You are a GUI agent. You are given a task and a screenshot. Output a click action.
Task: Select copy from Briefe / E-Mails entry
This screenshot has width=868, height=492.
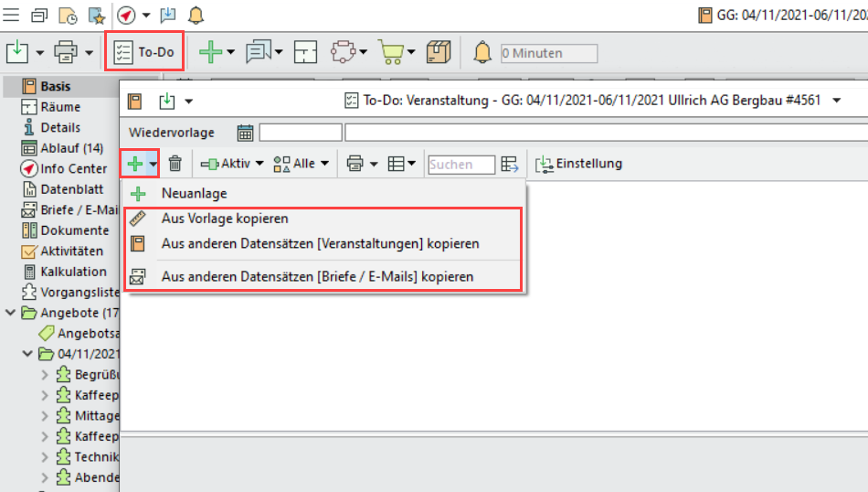317,275
